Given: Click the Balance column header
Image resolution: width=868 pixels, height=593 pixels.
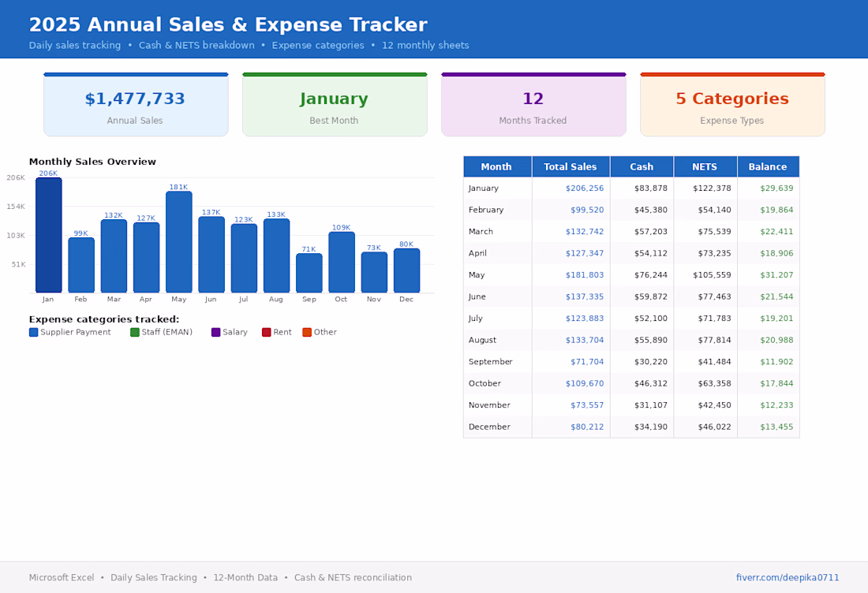Looking at the screenshot, I should 768,166.
